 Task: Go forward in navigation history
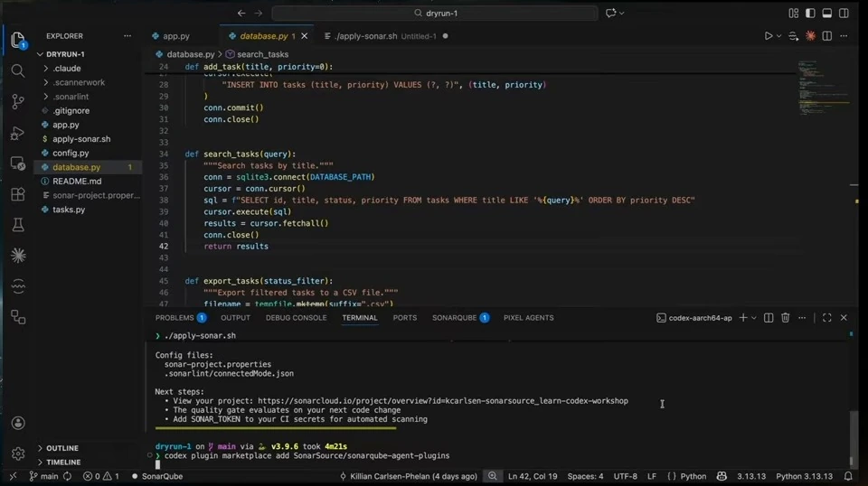tap(258, 13)
